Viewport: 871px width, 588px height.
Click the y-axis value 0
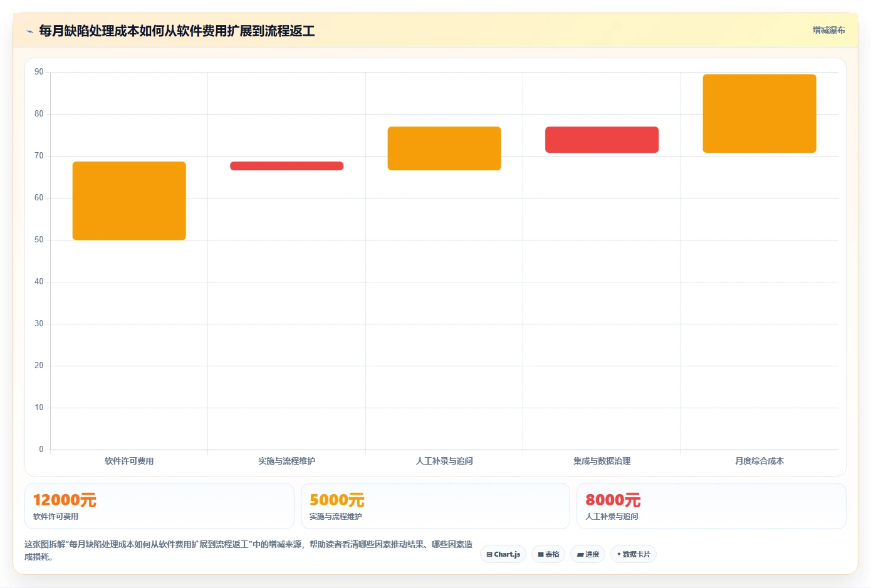[41, 449]
